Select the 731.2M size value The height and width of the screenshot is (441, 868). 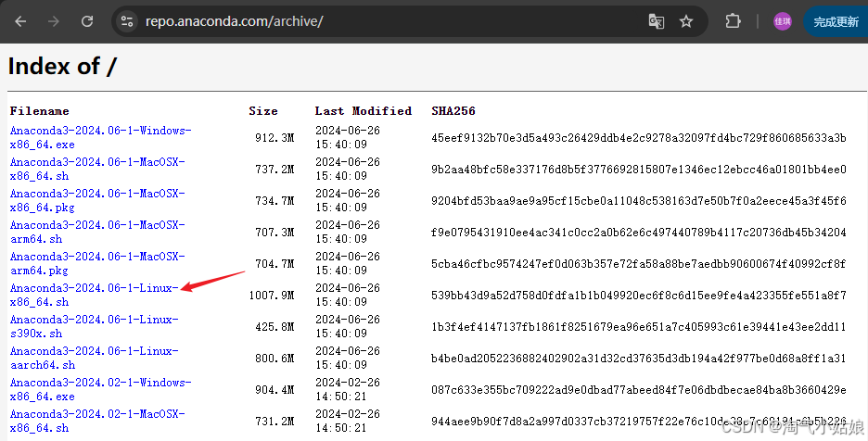click(x=274, y=421)
